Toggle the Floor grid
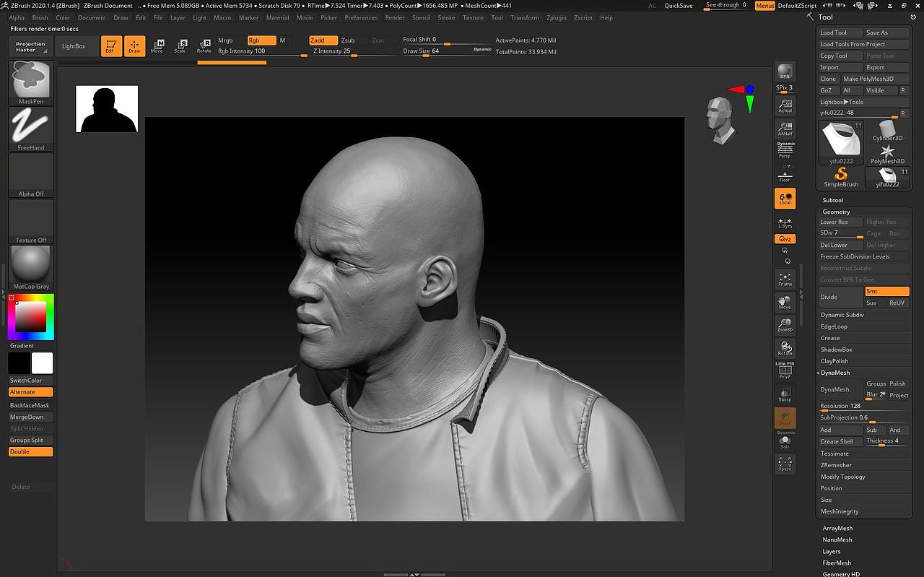This screenshot has width=924, height=577. click(x=785, y=175)
